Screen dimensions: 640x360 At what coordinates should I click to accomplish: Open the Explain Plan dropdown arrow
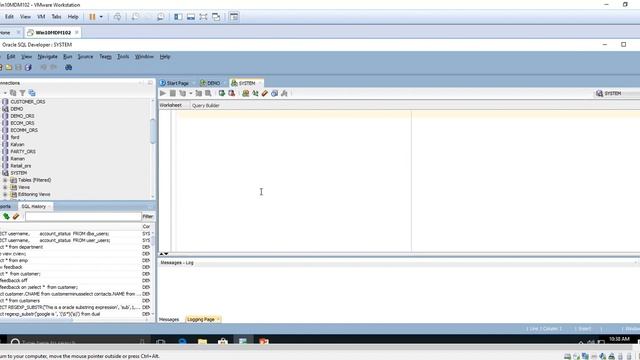coord(190,93)
